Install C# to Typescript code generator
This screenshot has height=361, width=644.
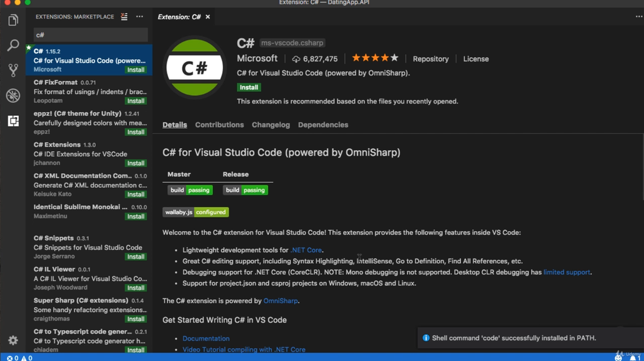click(136, 350)
